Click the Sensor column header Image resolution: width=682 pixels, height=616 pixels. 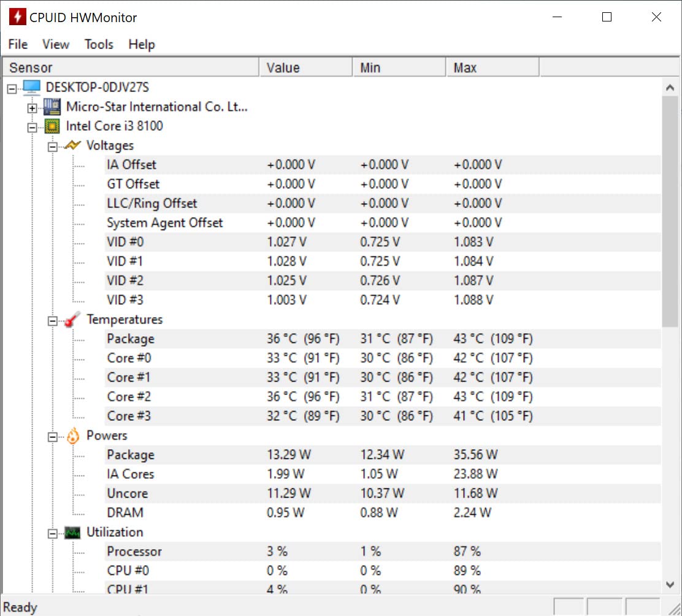click(x=131, y=67)
